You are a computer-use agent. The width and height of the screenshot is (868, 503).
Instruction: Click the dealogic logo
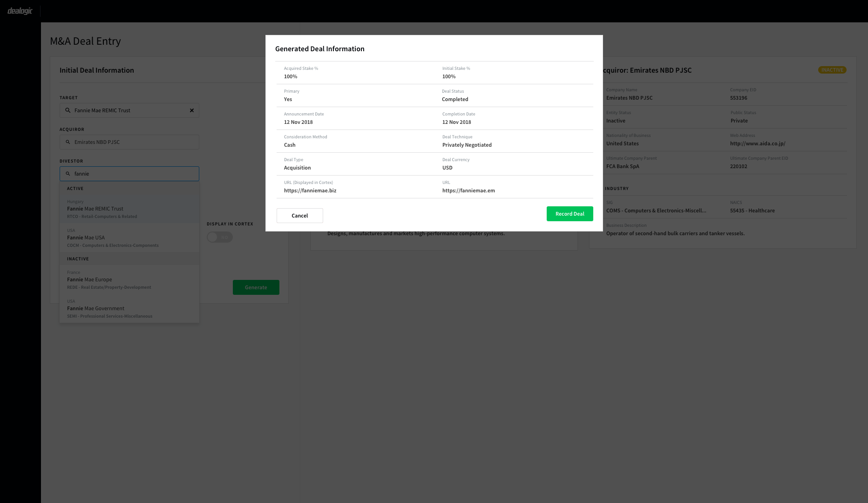click(20, 11)
